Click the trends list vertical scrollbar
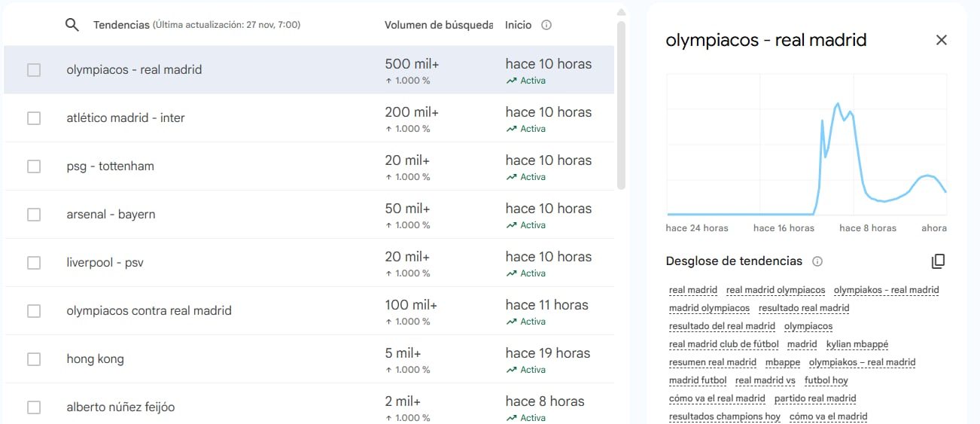980x424 pixels. [621, 105]
